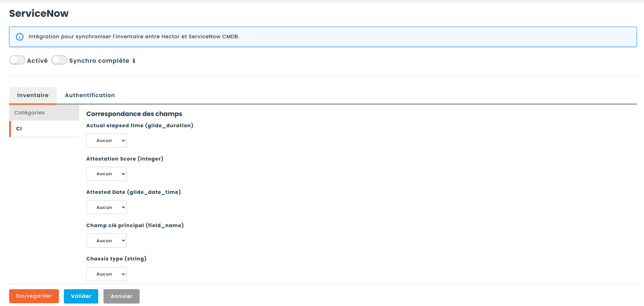Select the Inventaire tab

point(33,95)
